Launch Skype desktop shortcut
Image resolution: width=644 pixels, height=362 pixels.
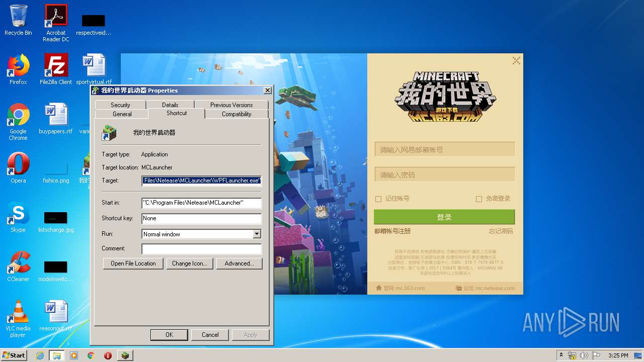18,217
